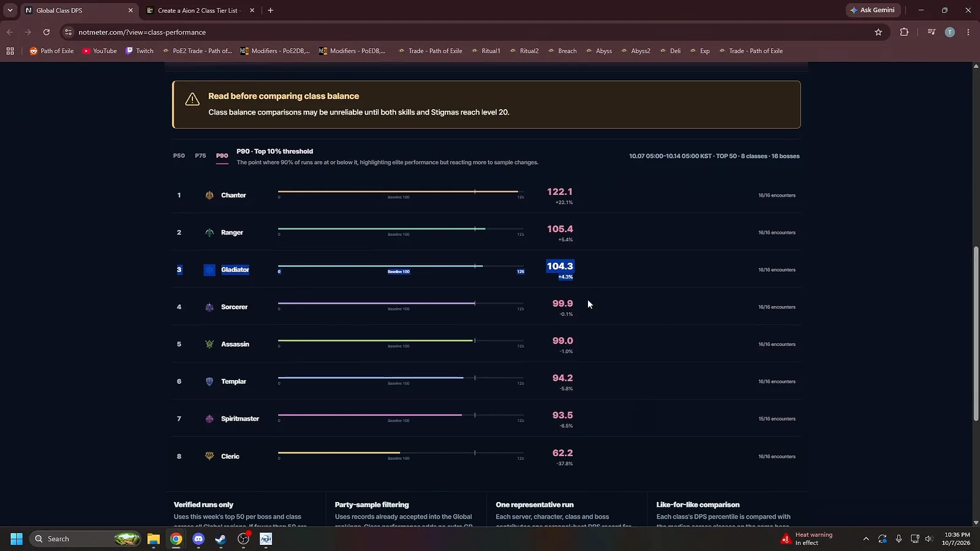Image resolution: width=980 pixels, height=551 pixels.
Task: Switch to Create a Aion 2 Class Tier List tab
Action: tap(201, 10)
